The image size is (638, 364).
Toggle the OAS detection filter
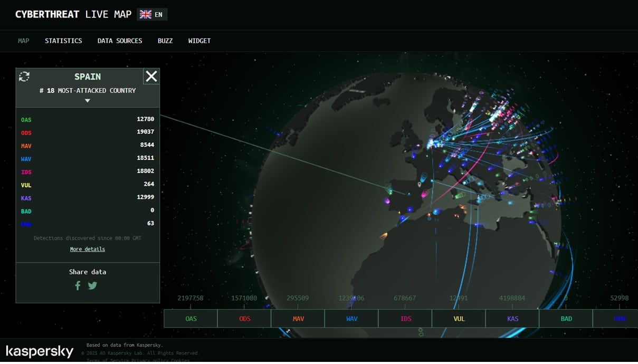[191, 319]
